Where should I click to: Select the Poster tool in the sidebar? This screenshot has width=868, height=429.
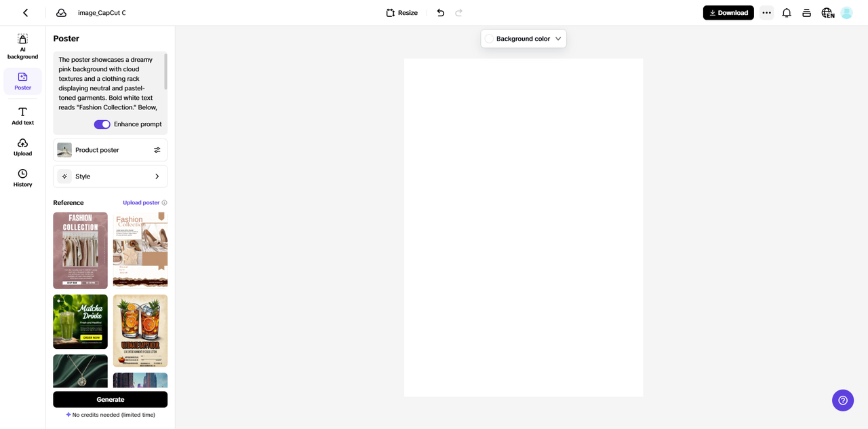point(22,81)
